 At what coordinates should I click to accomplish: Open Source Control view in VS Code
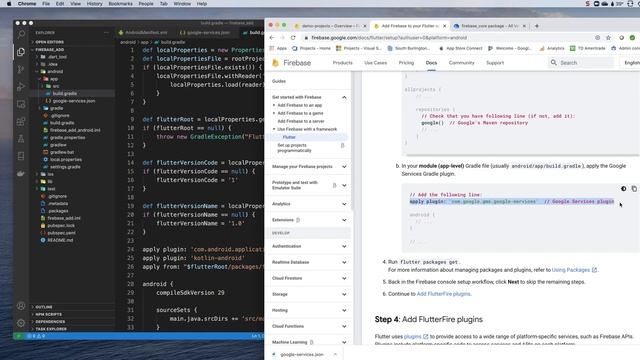21,69
